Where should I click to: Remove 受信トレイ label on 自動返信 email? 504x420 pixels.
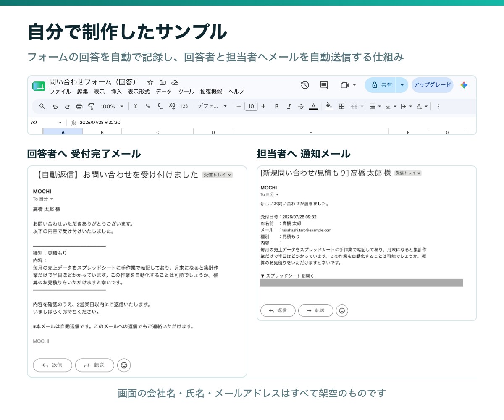coord(229,175)
